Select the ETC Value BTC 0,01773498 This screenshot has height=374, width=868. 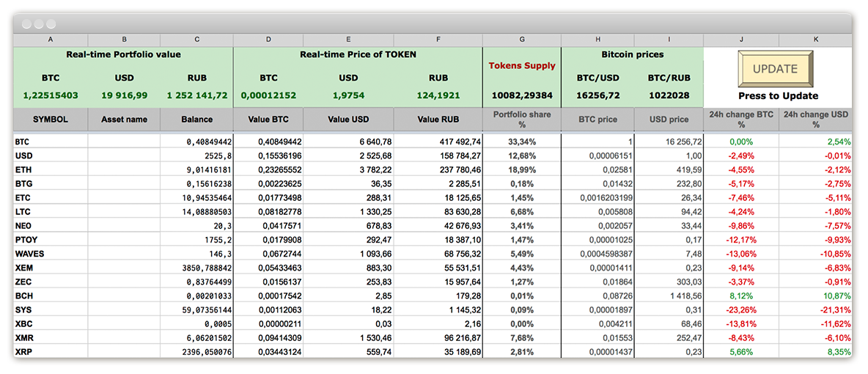point(268,197)
